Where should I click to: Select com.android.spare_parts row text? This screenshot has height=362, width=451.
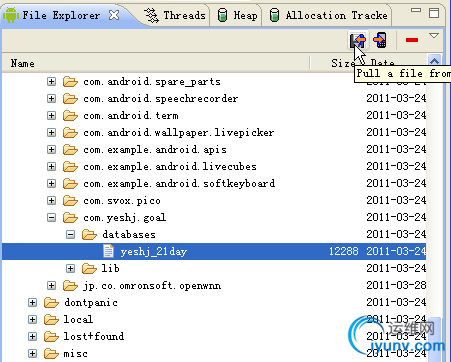(152, 82)
